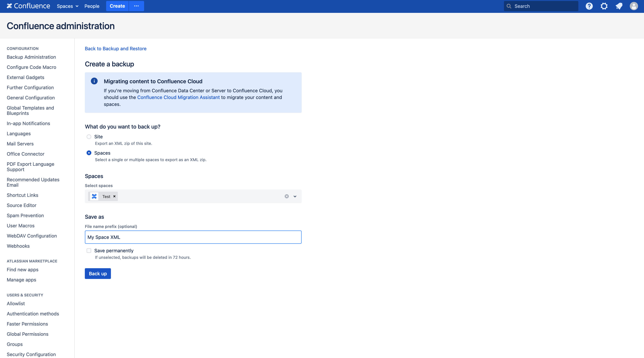Click the Confluence logo in header
644x358 pixels.
[x=28, y=6]
